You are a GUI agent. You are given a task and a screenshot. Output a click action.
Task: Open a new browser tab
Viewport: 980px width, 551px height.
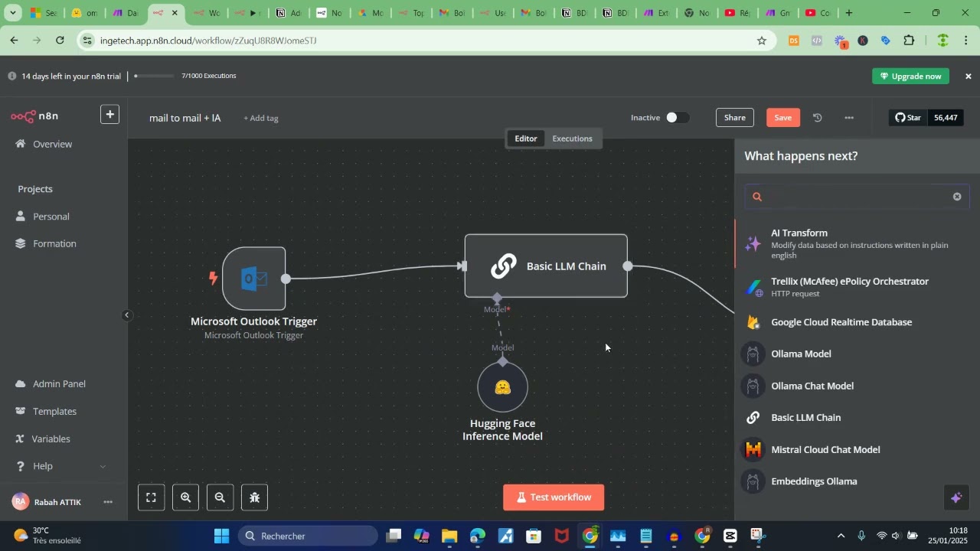[848, 13]
